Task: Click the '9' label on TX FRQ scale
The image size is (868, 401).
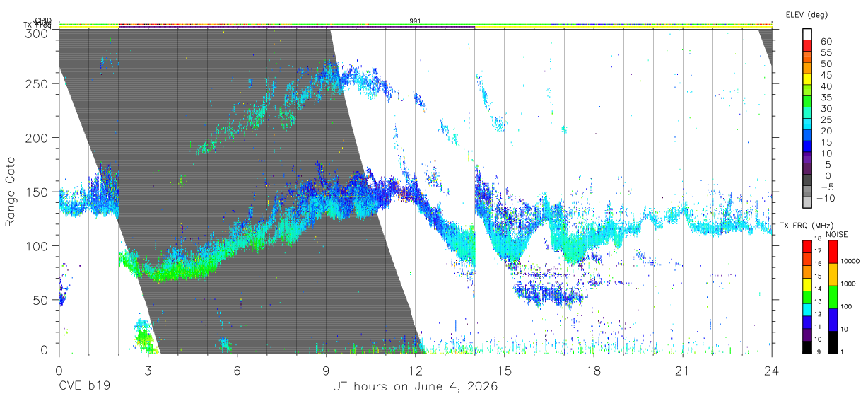Action: 819,352
